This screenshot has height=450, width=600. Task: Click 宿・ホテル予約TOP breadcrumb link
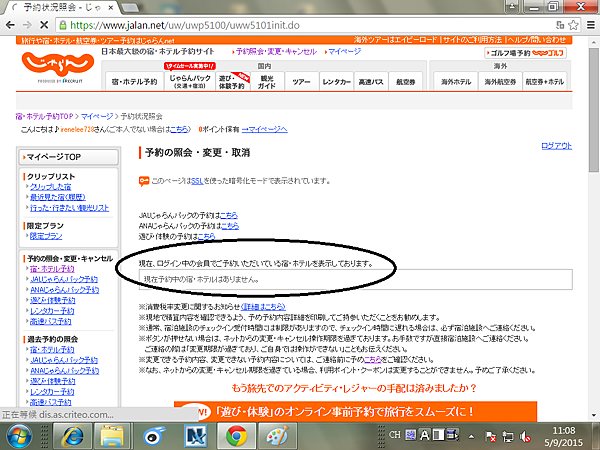click(44, 116)
